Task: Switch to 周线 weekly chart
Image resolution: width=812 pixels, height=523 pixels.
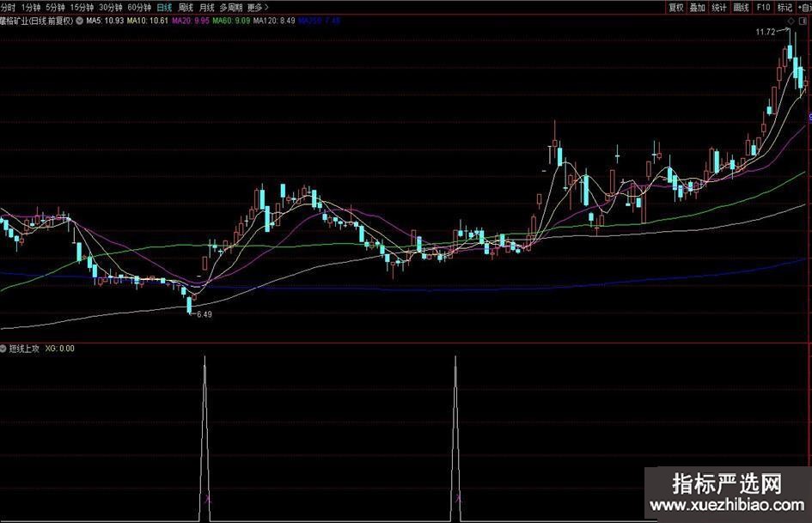Action: coord(186,8)
